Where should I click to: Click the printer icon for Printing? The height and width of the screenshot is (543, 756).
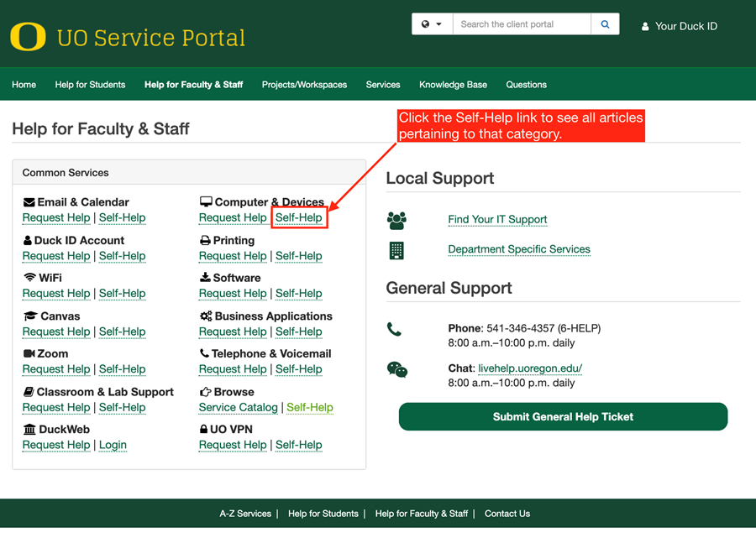206,240
